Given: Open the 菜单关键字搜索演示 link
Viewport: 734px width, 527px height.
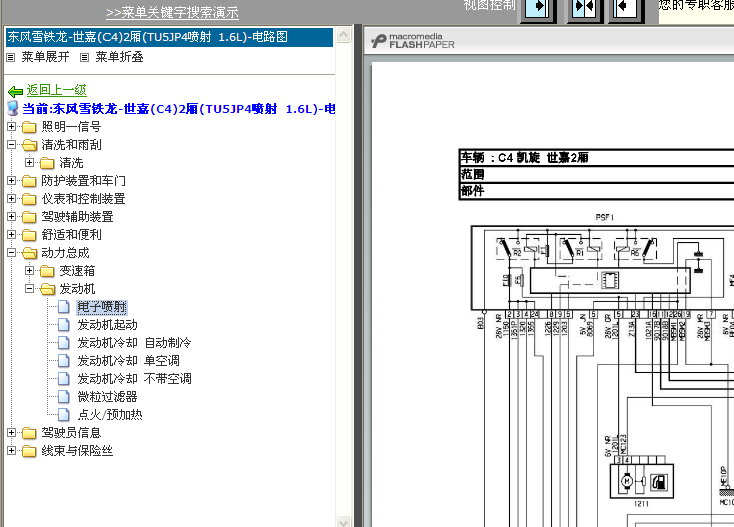Looking at the screenshot, I should click(172, 12).
